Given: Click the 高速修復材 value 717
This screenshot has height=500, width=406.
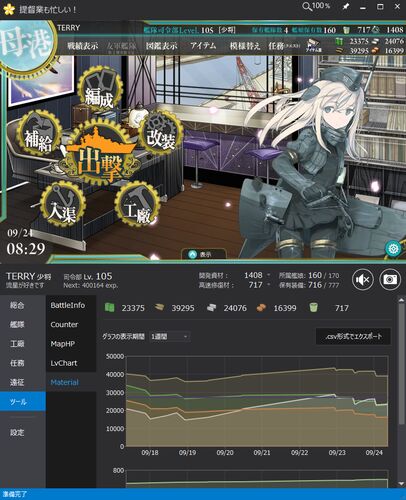Looking at the screenshot, I should tap(255, 285).
